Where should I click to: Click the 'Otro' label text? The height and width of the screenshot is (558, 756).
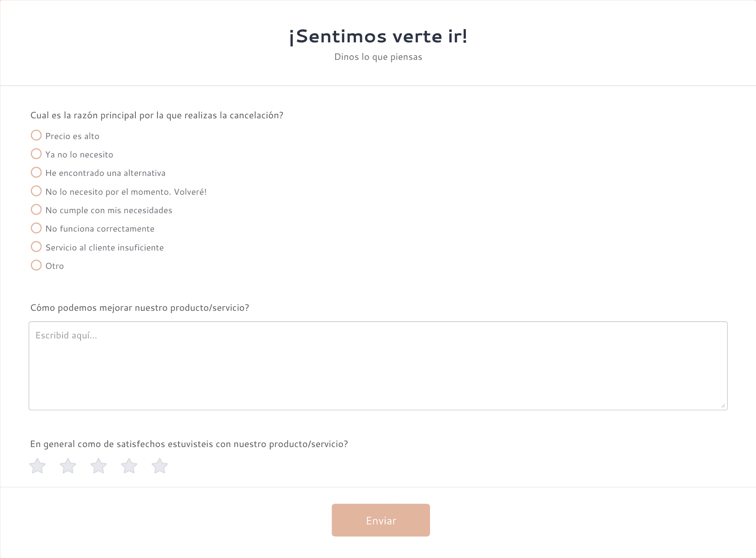pyautogui.click(x=55, y=266)
